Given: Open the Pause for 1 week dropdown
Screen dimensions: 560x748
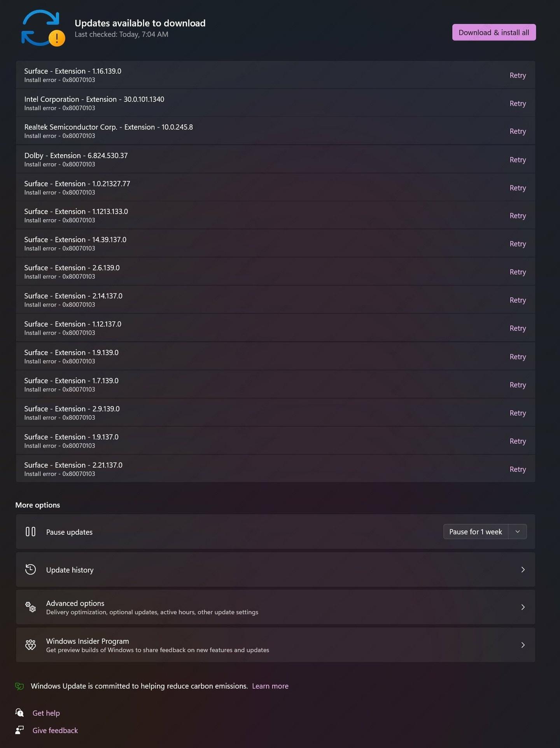Looking at the screenshot, I should [517, 531].
